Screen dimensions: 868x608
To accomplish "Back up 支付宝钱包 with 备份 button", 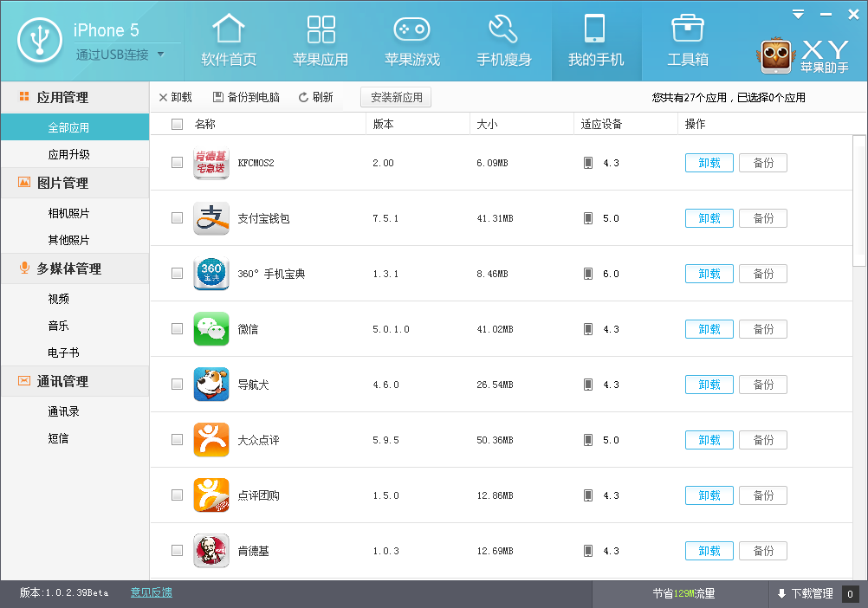I will click(x=763, y=218).
